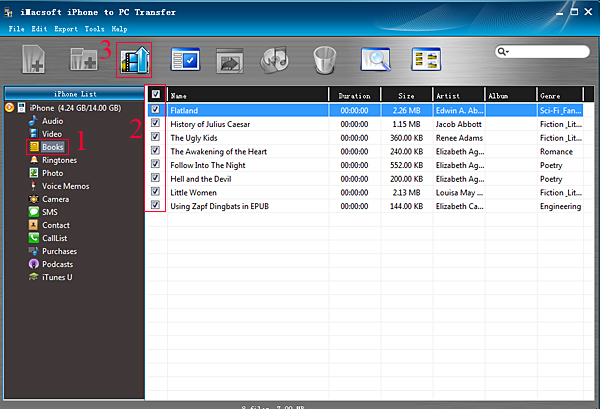Uncheck History of Julius Caesar checkbox
This screenshot has width=600, height=409.
click(155, 123)
